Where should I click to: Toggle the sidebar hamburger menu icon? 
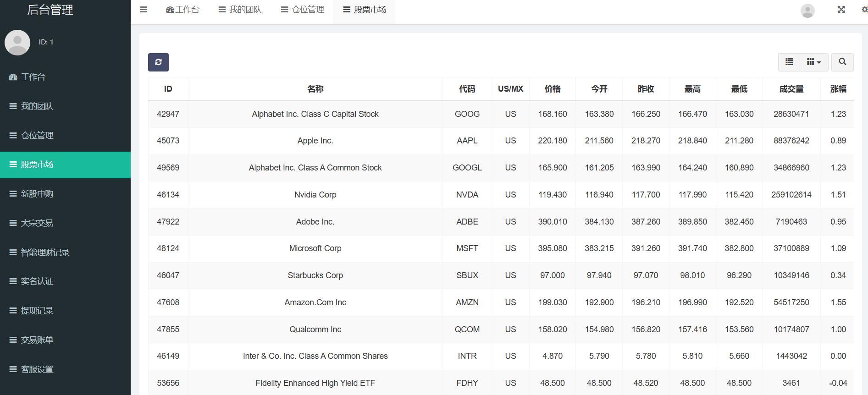pyautogui.click(x=144, y=10)
